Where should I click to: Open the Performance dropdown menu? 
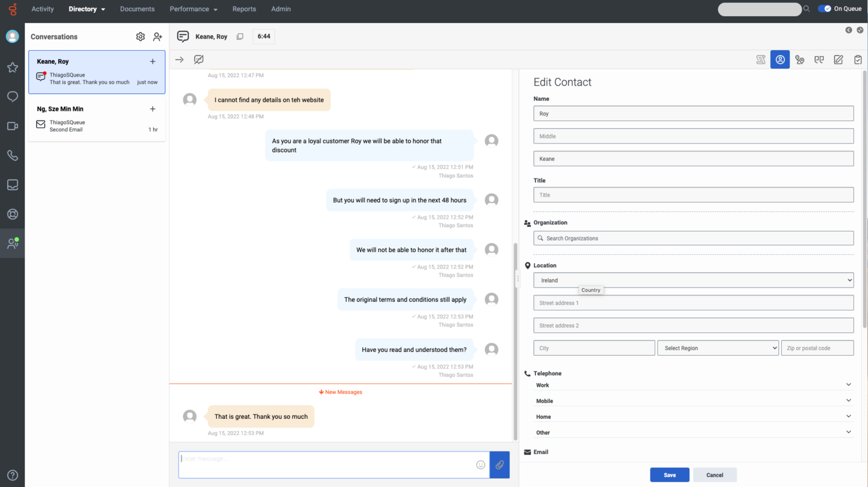(x=193, y=9)
